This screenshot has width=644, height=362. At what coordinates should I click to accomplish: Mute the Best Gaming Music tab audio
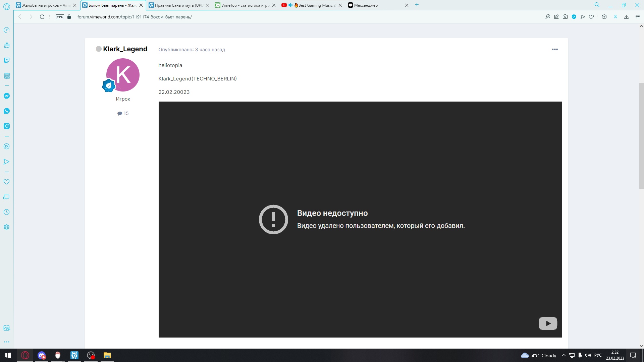[290, 5]
